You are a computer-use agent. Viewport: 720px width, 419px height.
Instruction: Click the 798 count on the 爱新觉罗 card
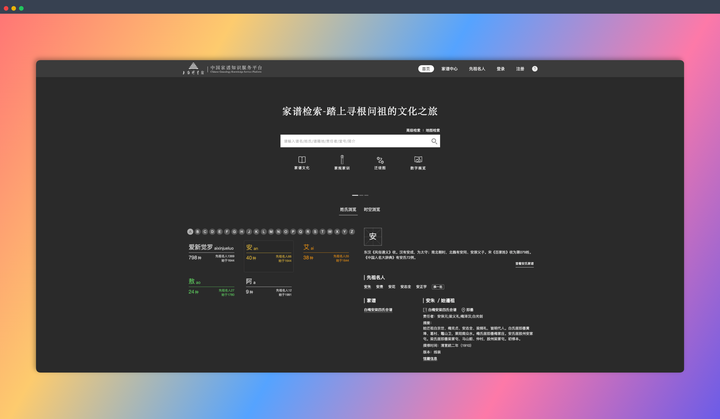click(193, 258)
